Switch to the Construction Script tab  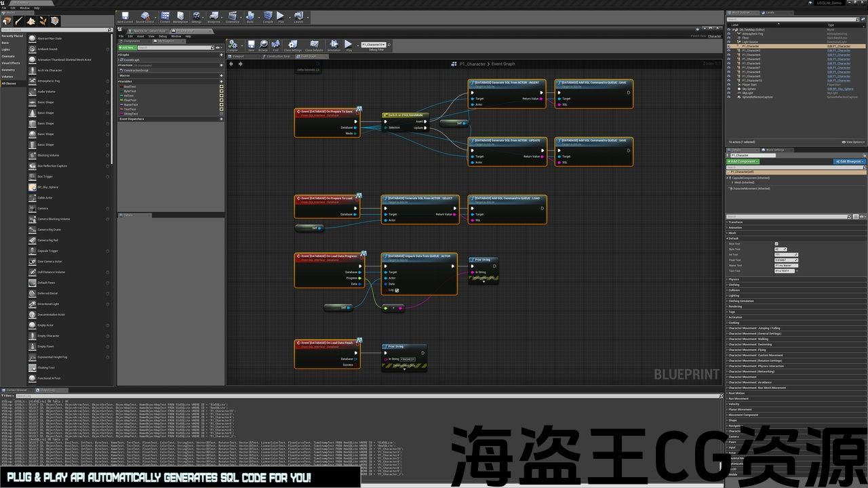pyautogui.click(x=277, y=56)
